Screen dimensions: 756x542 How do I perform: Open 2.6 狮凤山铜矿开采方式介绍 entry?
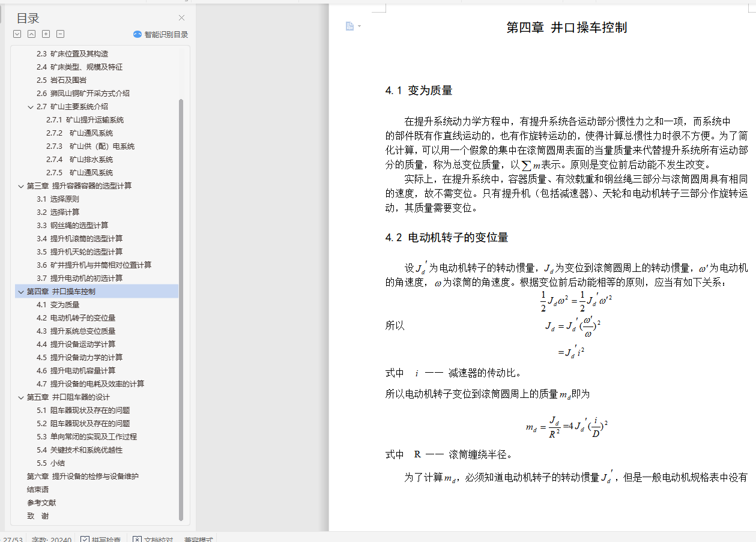coord(83,94)
